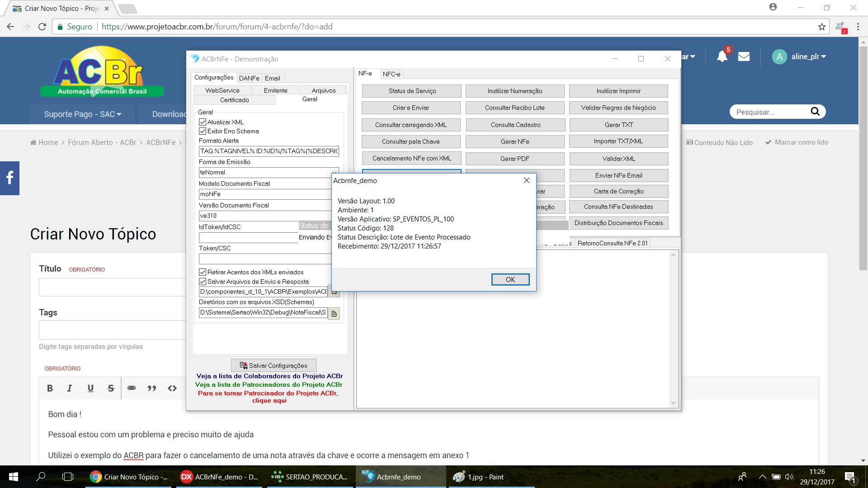868x488 pixels.
Task: Click the volume icon in system tray
Action: [x=789, y=477]
